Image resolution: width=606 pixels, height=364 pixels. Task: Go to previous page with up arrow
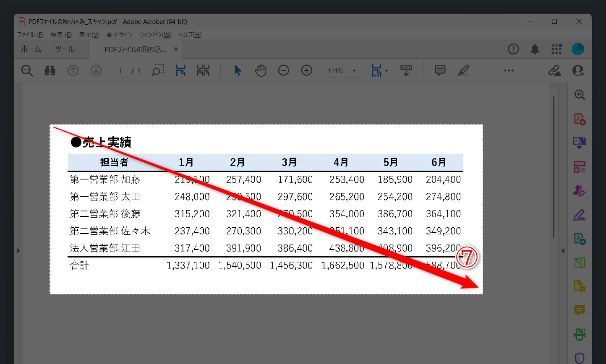click(73, 71)
